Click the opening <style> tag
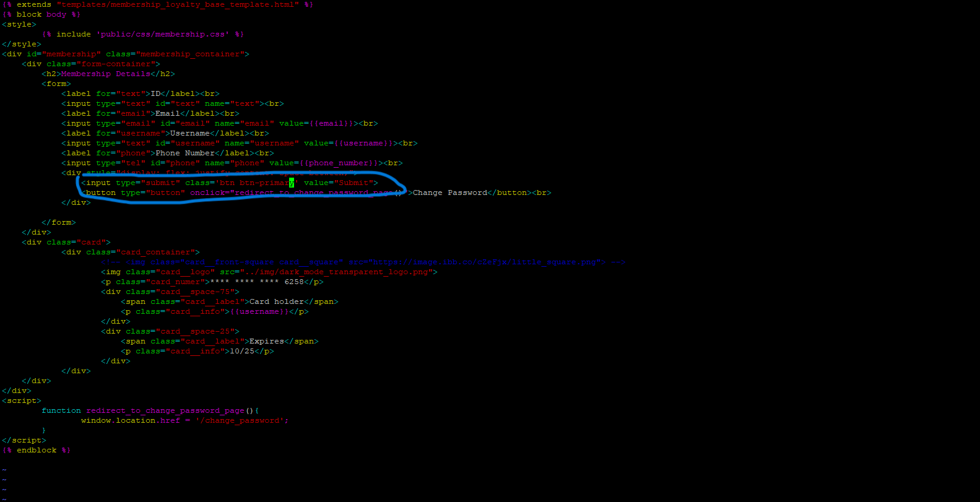980x502 pixels. [19, 24]
